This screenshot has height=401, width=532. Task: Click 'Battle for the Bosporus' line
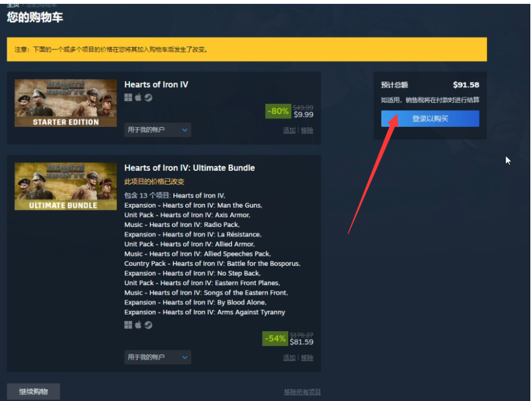[x=212, y=264]
